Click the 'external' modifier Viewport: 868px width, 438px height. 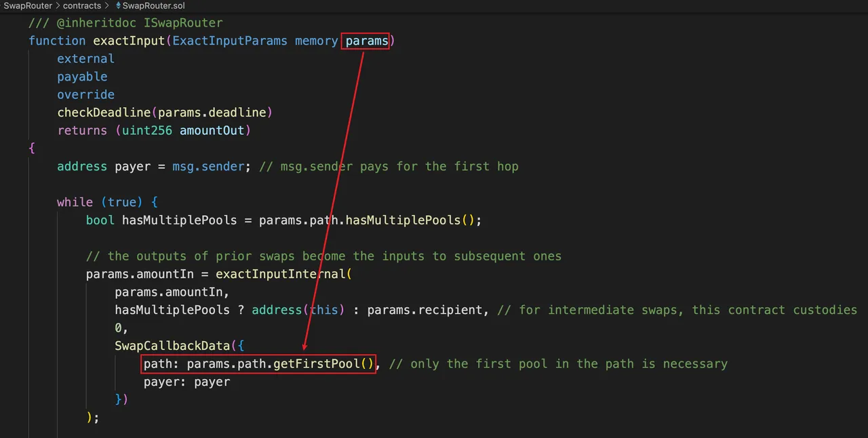tap(85, 59)
